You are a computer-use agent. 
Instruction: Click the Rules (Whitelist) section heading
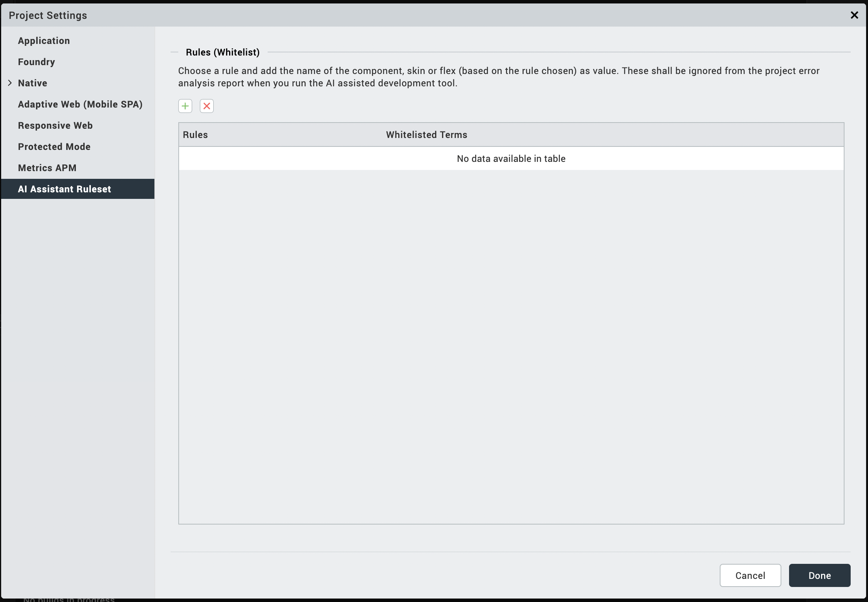coord(223,52)
